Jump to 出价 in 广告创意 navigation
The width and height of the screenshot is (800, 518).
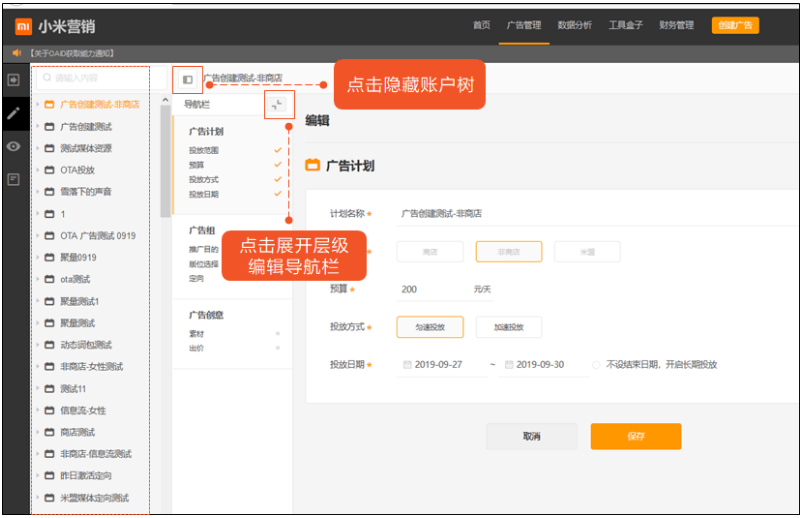coord(196,348)
